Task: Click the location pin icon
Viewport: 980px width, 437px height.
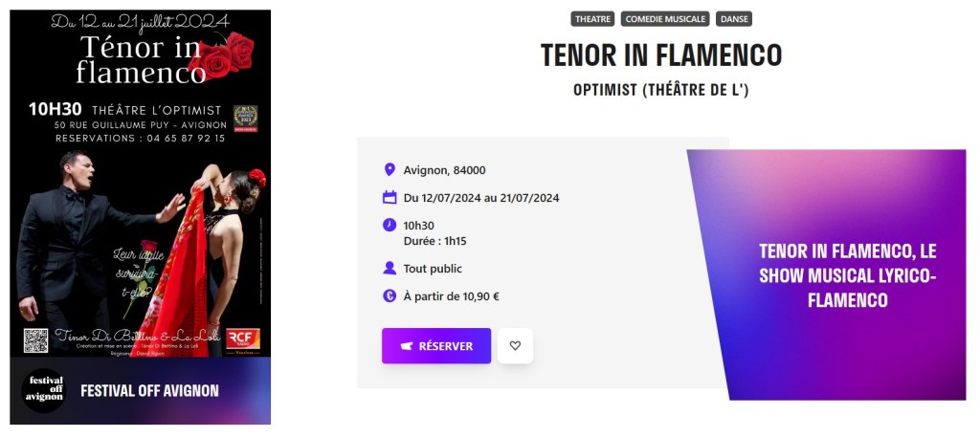Action: [x=390, y=170]
